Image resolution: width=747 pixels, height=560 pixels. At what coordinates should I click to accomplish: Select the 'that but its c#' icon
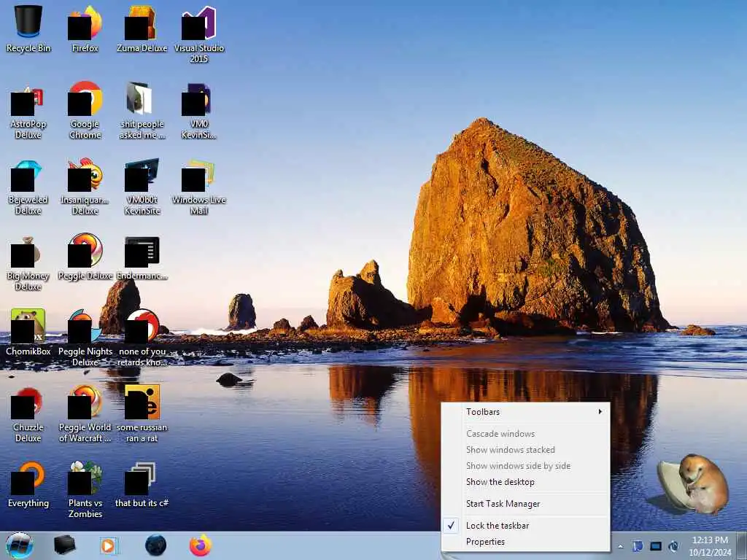[x=142, y=485]
